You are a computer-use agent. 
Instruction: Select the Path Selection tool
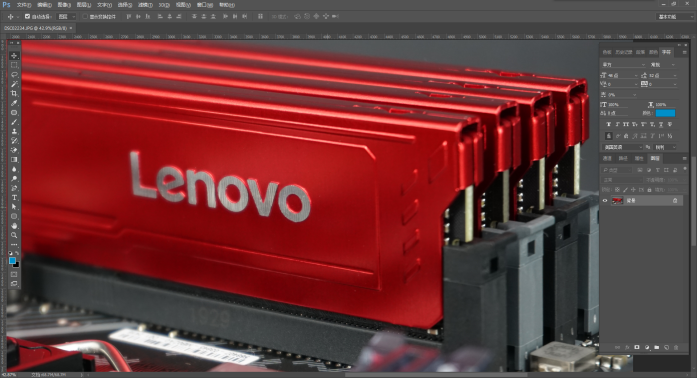(14, 207)
